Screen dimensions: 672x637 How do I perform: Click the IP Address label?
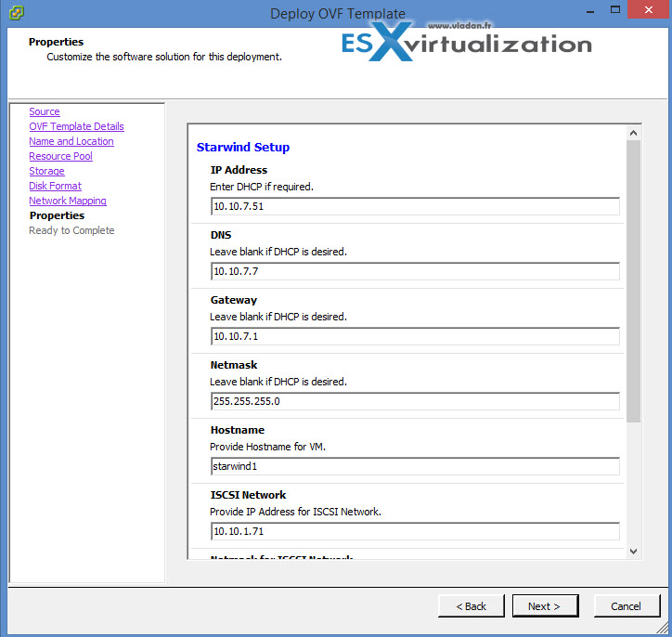239,170
